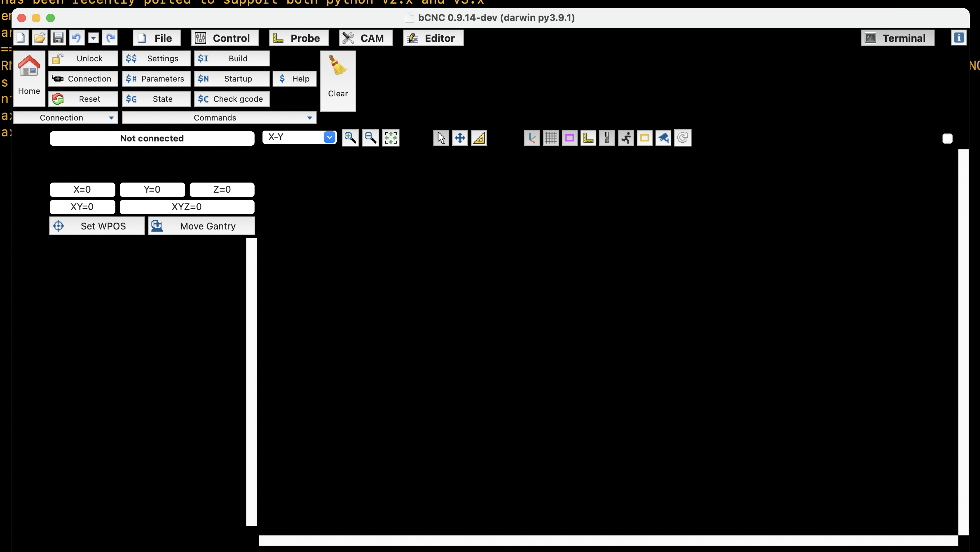Click the fit-to-screen view icon
This screenshot has height=552, width=980.
point(391,138)
